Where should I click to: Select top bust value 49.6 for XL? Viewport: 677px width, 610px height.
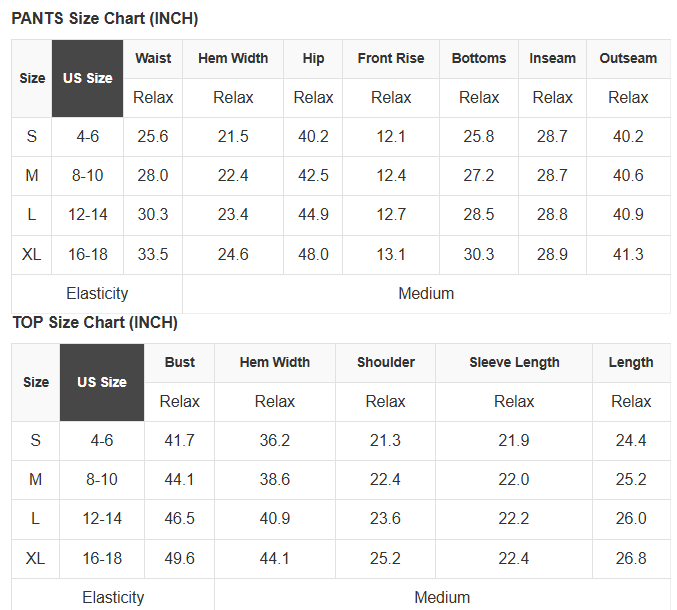pyautogui.click(x=180, y=559)
